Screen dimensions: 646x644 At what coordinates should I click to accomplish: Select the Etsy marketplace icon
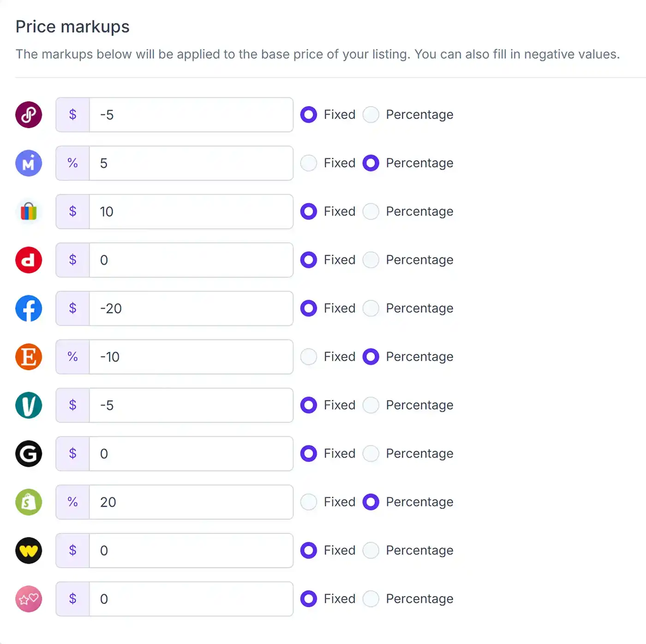tap(28, 357)
